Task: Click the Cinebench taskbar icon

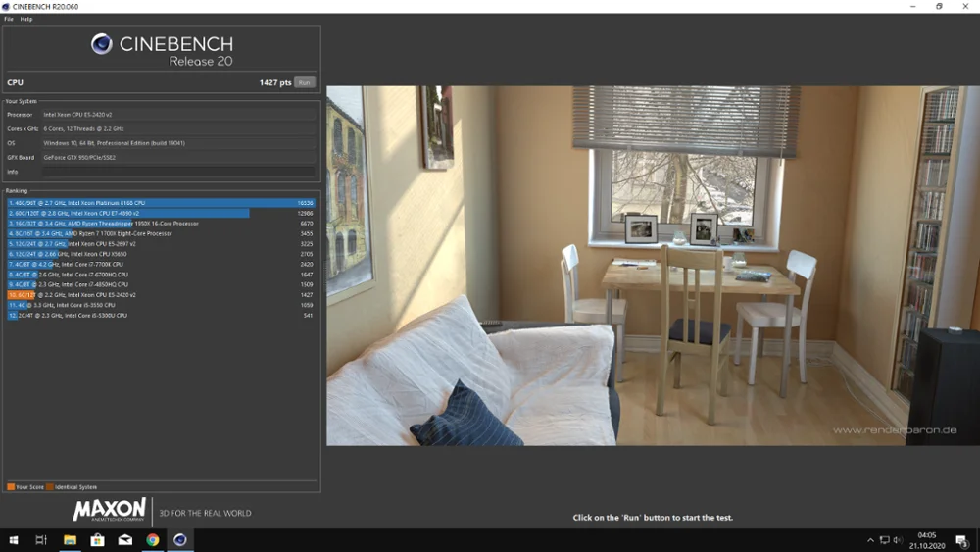Action: point(180,540)
